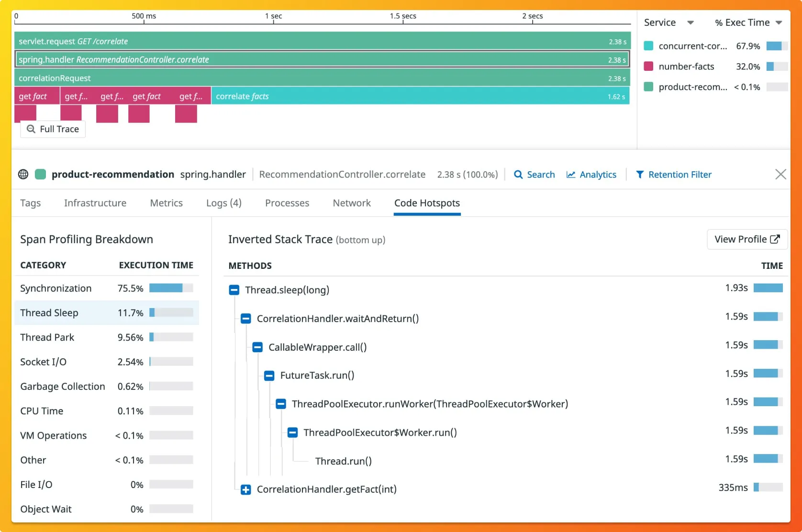Select spring.handler RecommendationController.correlate span
802x532 pixels.
click(323, 59)
